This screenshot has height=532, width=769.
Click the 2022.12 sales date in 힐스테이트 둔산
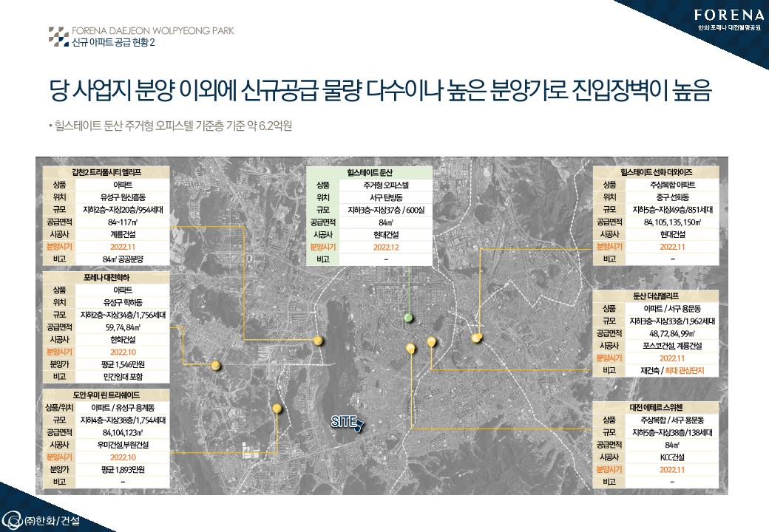tap(386, 247)
